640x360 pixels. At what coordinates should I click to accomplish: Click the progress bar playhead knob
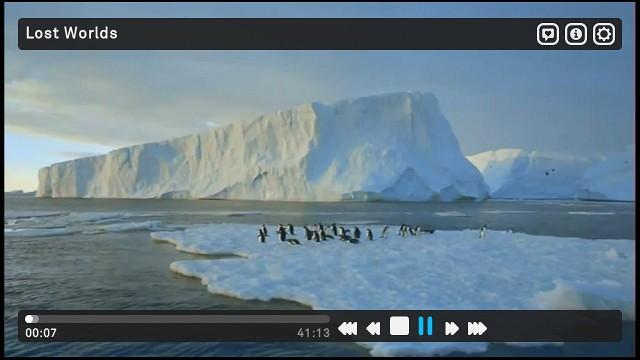pos(29,319)
